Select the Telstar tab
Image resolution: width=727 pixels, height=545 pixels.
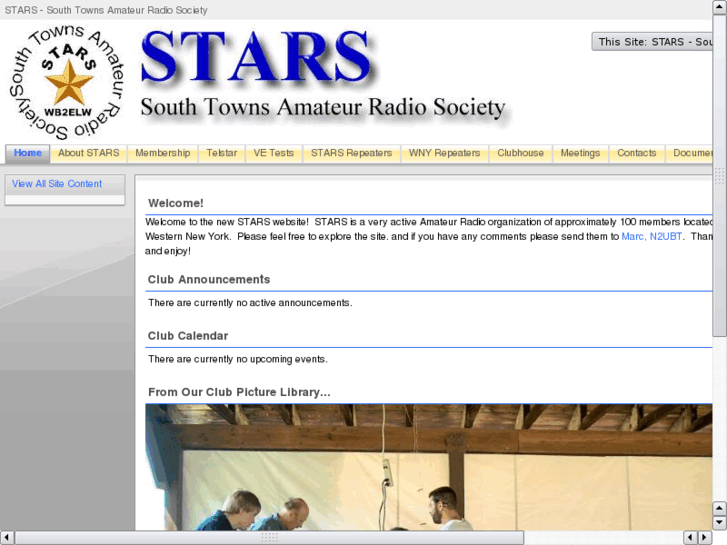pyautogui.click(x=222, y=153)
